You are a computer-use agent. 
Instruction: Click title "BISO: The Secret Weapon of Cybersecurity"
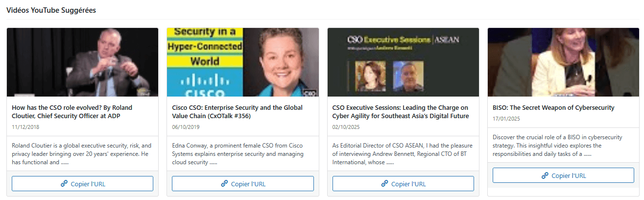click(553, 107)
